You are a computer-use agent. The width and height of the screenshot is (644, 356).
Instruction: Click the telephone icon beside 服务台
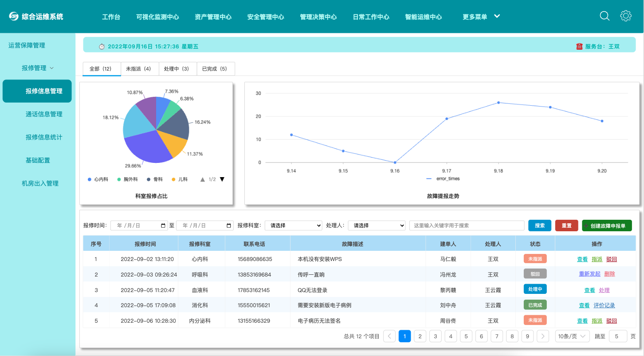[x=579, y=46]
